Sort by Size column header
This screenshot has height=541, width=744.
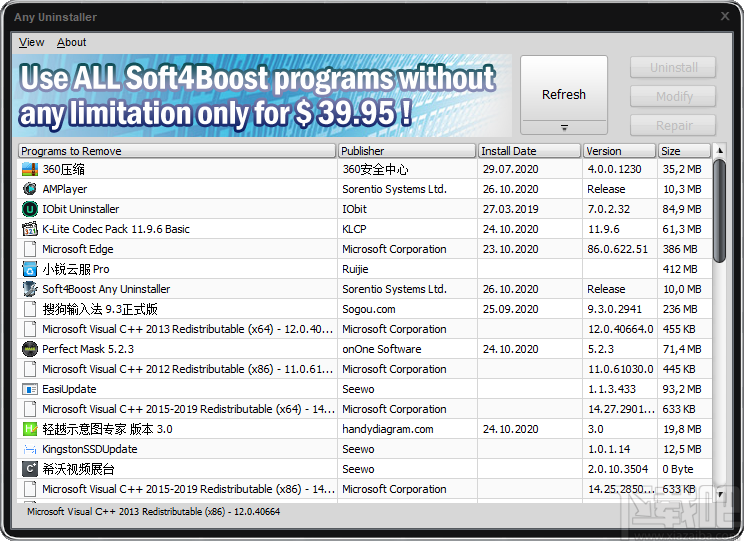[684, 151]
